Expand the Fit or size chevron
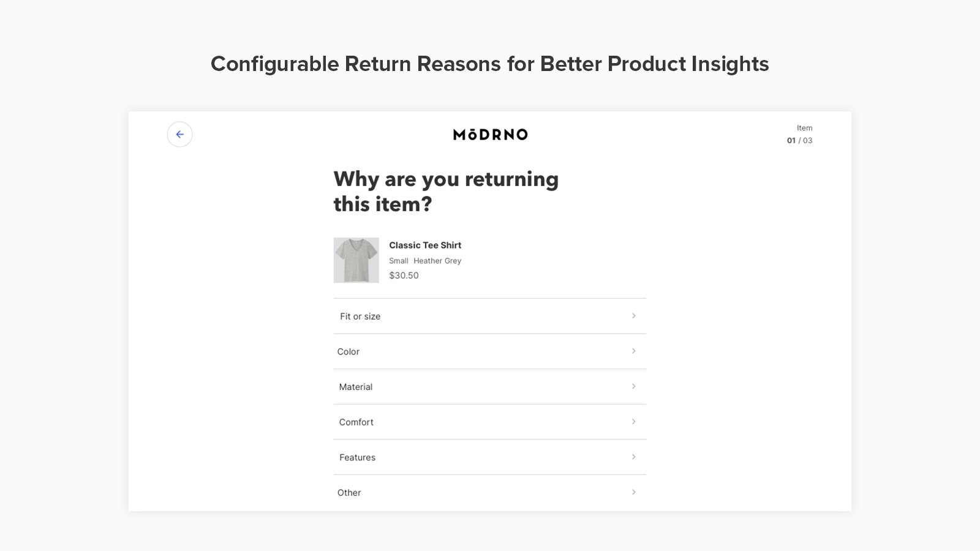The width and height of the screenshot is (980, 551). pyautogui.click(x=633, y=316)
